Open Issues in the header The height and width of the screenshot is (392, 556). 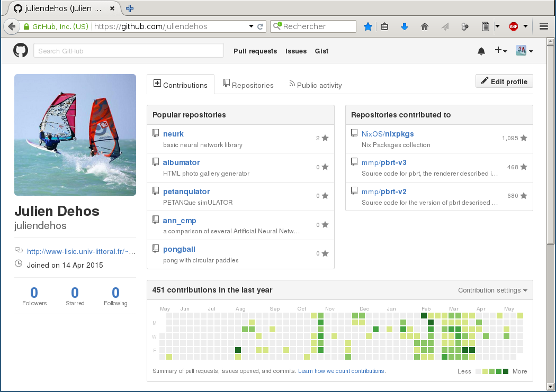[x=295, y=51]
